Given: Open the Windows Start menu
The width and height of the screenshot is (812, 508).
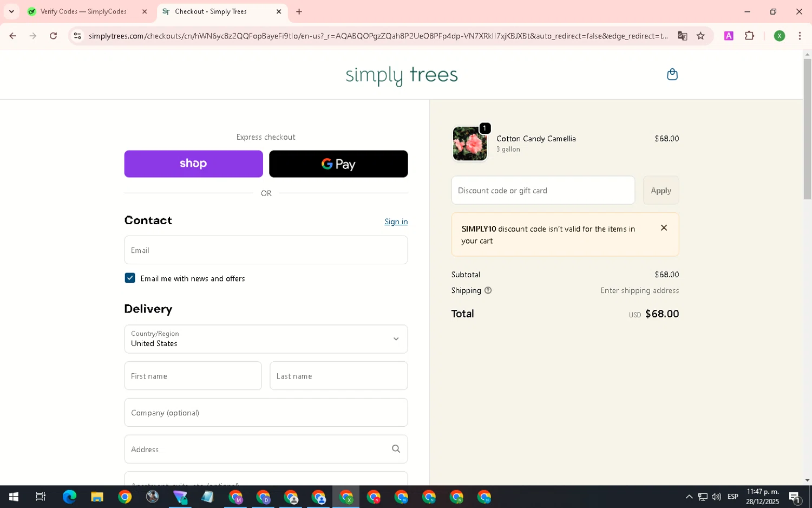Looking at the screenshot, I should [14, 497].
